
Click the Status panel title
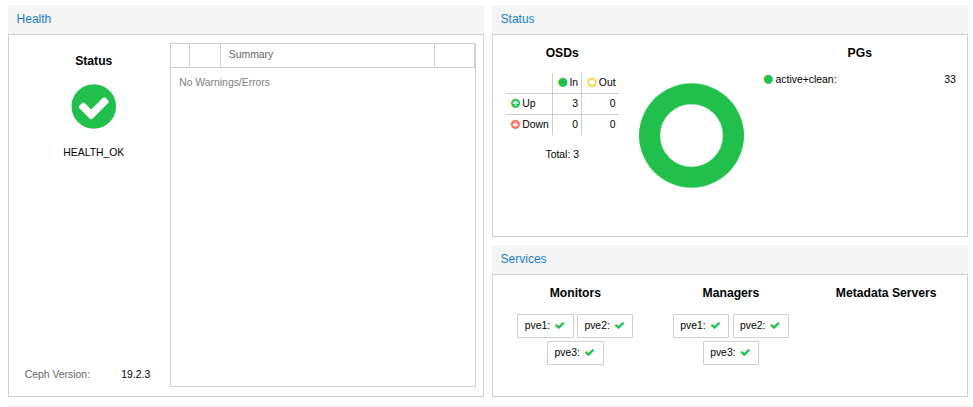pyautogui.click(x=517, y=18)
